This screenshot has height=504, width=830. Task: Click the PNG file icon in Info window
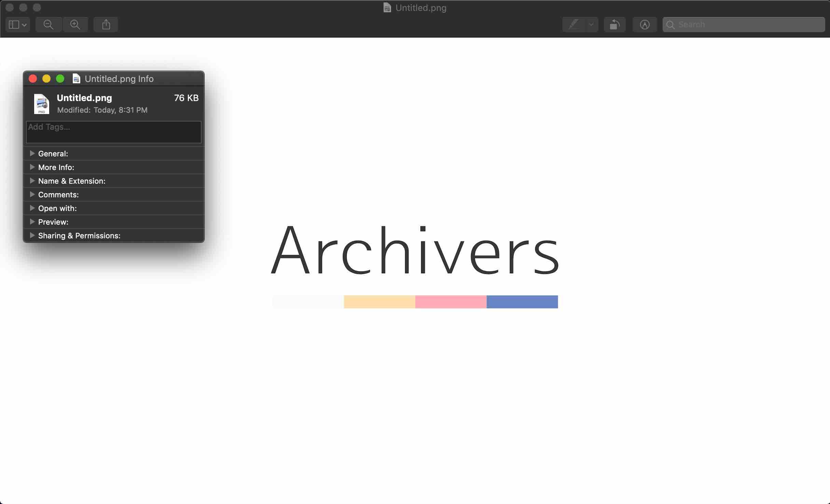[x=42, y=103]
